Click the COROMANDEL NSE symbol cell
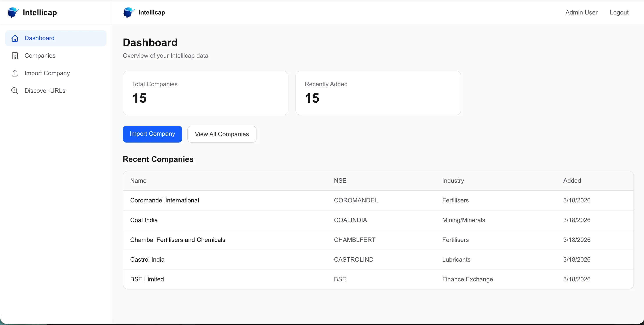The width and height of the screenshot is (644, 325). click(x=356, y=200)
